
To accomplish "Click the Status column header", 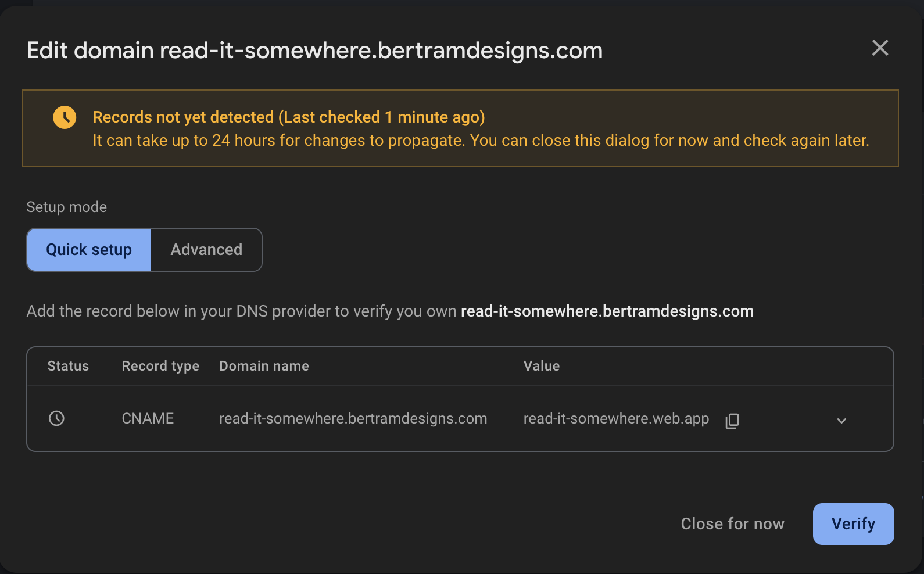I will click(68, 366).
